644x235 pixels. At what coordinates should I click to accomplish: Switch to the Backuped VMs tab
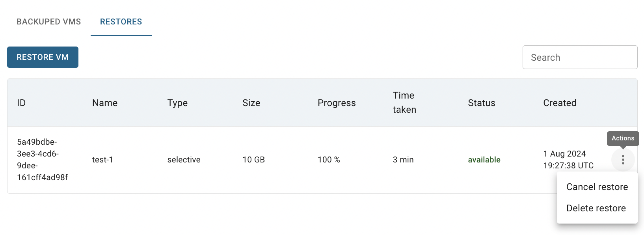pos(49,22)
